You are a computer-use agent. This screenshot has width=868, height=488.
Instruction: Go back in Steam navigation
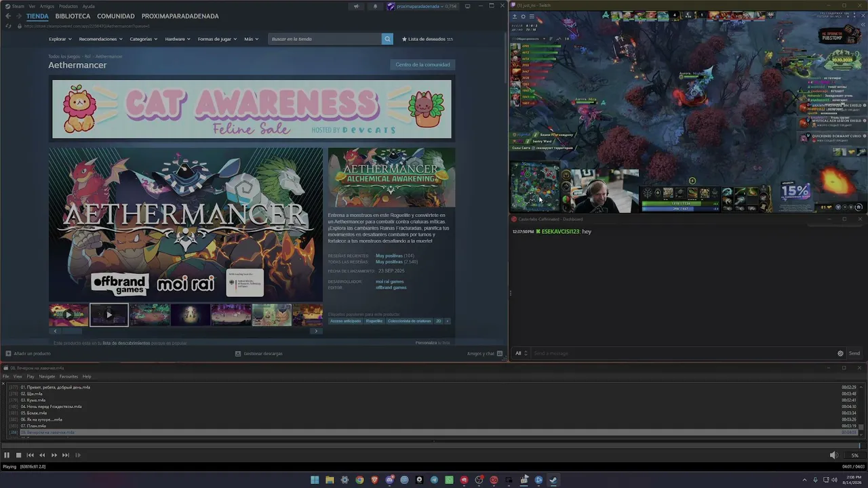coord(8,16)
